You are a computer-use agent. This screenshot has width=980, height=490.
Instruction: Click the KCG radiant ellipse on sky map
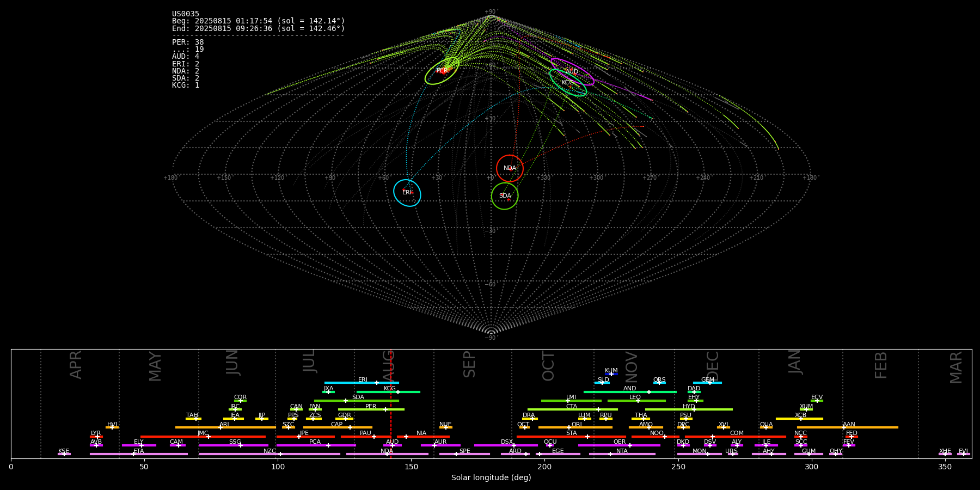point(568,83)
